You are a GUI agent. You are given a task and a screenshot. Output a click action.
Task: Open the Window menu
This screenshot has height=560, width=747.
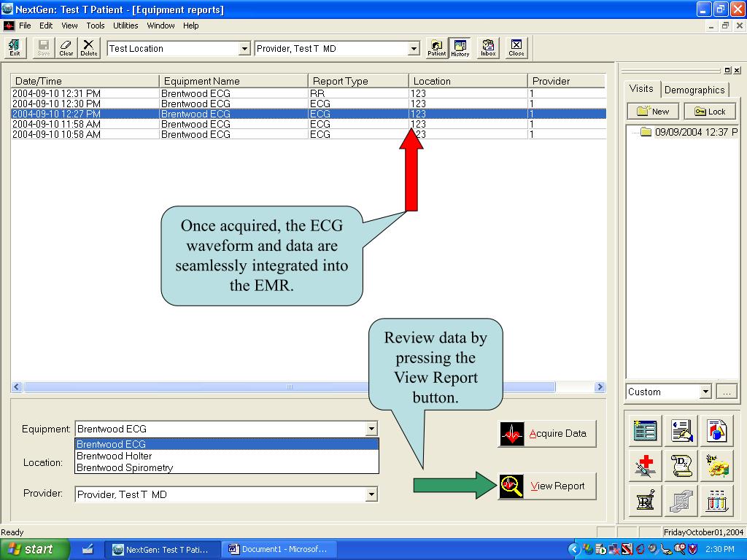click(x=160, y=26)
